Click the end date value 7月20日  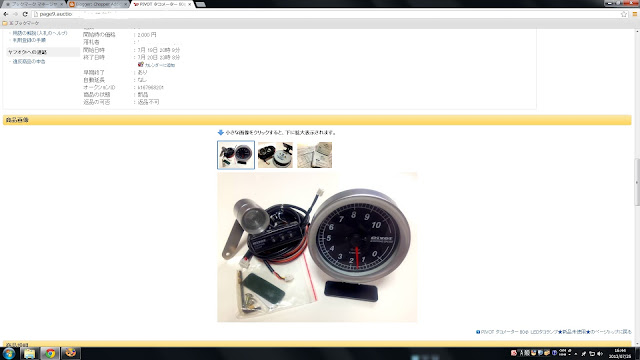[x=159, y=58]
